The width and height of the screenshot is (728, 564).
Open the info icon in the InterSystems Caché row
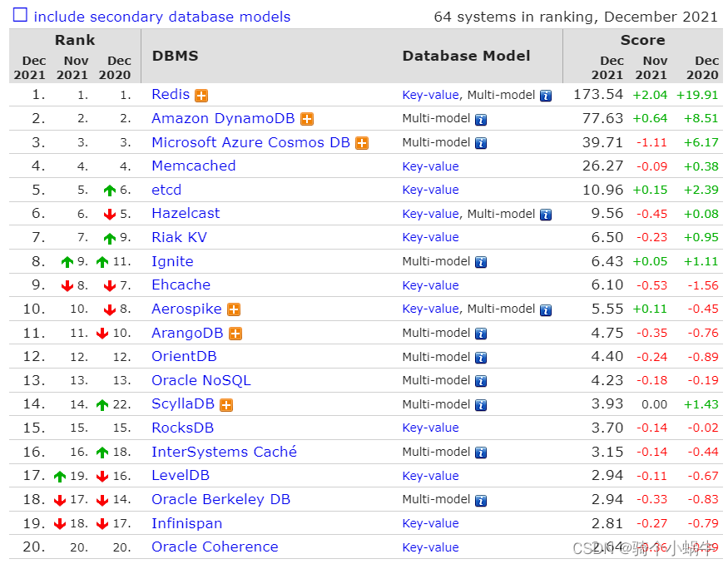(x=481, y=453)
